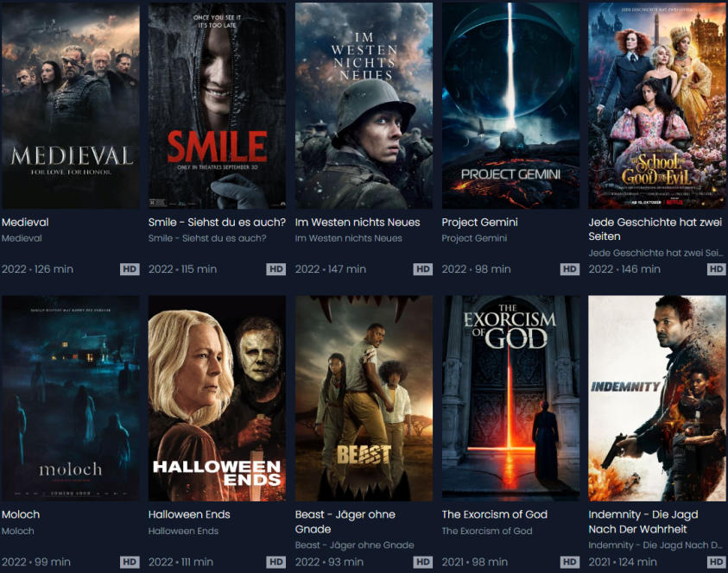Click the white 'Smile - Siehst du es auch?' title
The width and height of the screenshot is (728, 573).
tap(217, 223)
